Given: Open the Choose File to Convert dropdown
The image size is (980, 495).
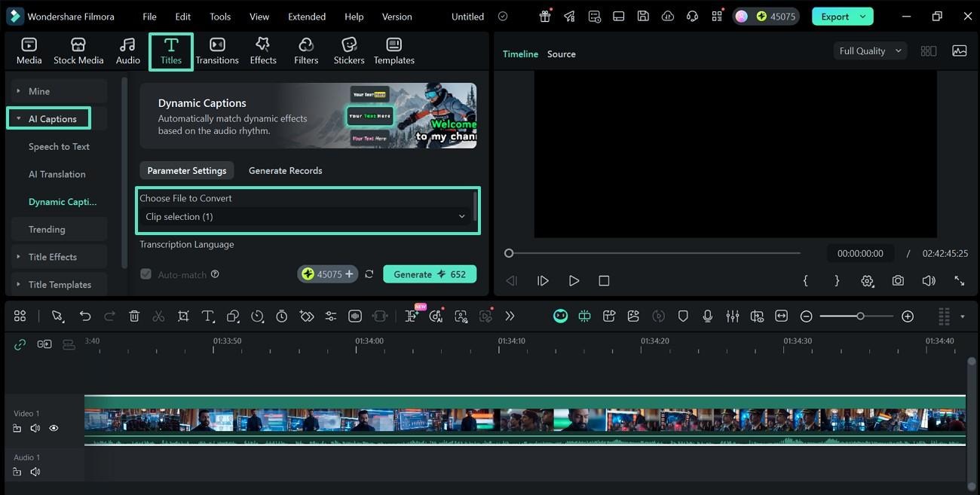Looking at the screenshot, I should 307,216.
